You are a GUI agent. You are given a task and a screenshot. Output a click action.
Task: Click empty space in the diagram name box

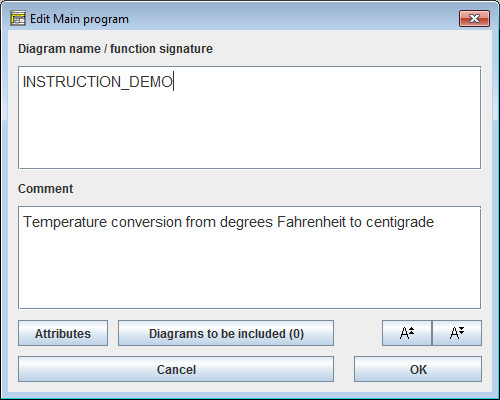pyautogui.click(x=249, y=133)
